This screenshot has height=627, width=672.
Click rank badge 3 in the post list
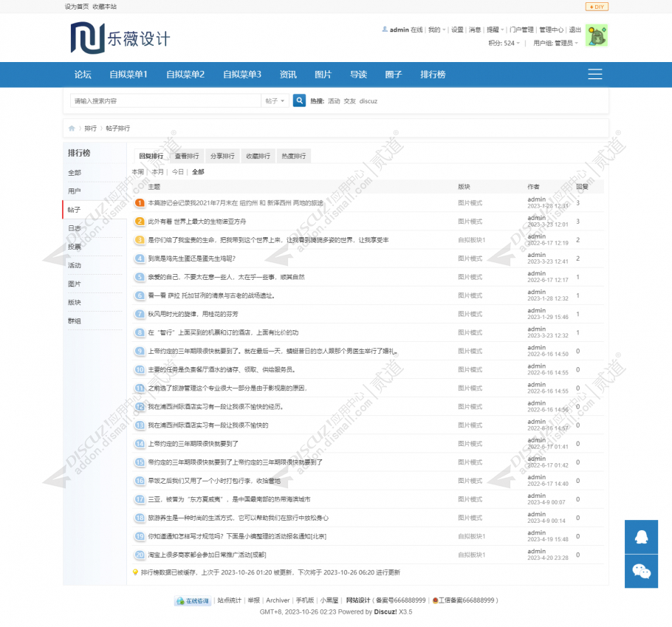[140, 239]
